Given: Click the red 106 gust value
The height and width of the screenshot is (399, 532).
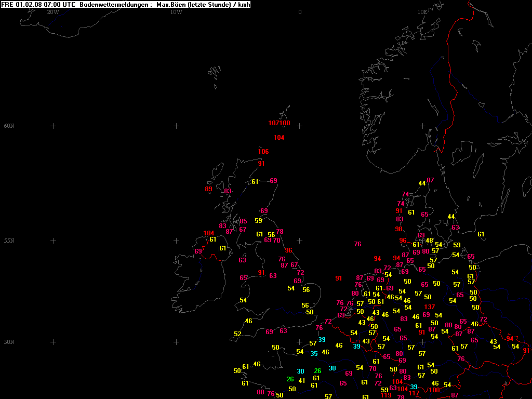Looking at the screenshot, I should click(x=263, y=152).
